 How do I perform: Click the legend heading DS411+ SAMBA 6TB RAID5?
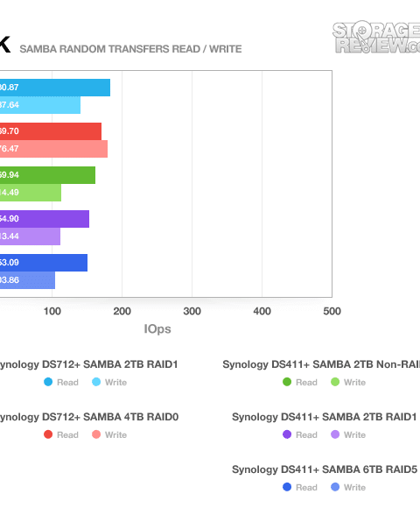coord(325,469)
